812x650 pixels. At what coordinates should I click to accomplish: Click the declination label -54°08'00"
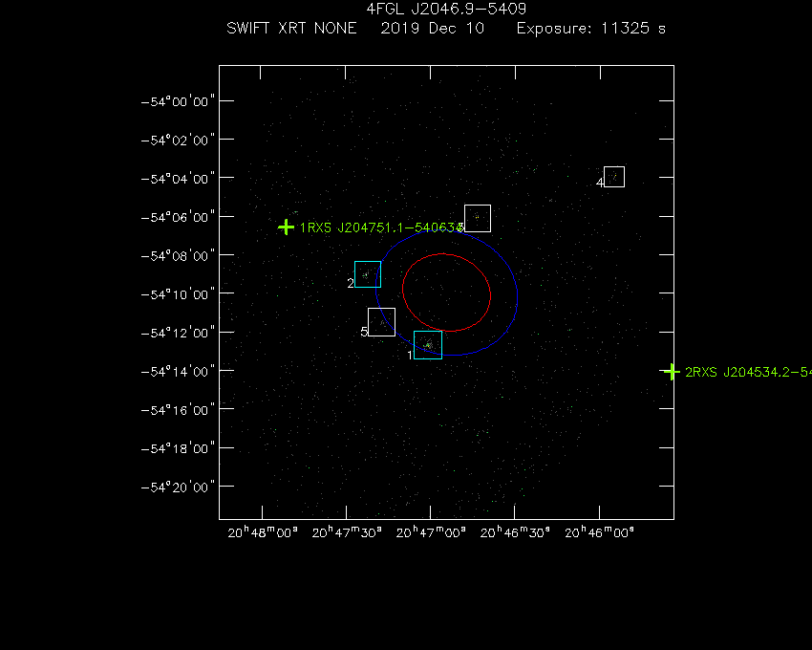pos(178,256)
